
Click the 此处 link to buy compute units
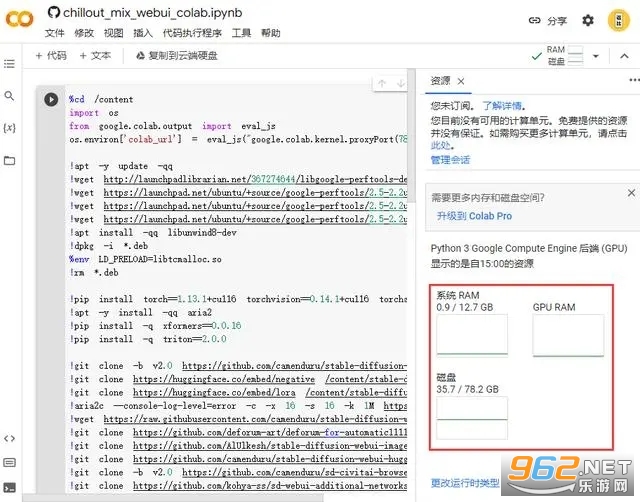click(441, 145)
